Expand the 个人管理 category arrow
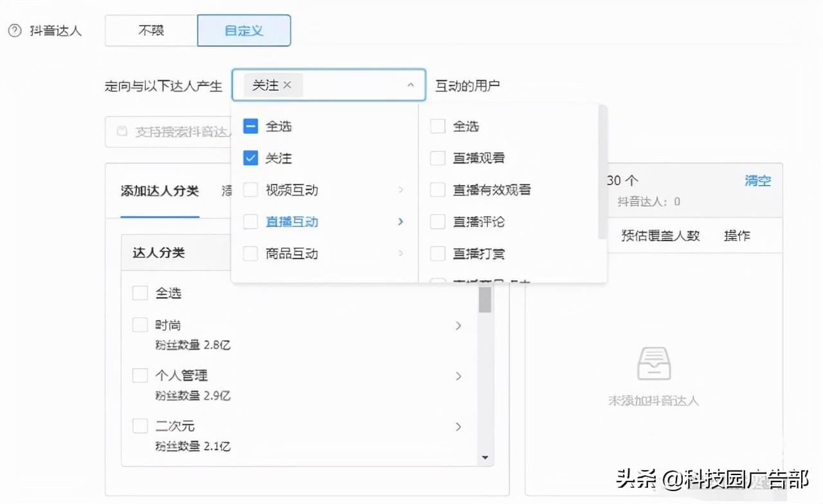Screen dimensions: 823x504 click(x=458, y=376)
